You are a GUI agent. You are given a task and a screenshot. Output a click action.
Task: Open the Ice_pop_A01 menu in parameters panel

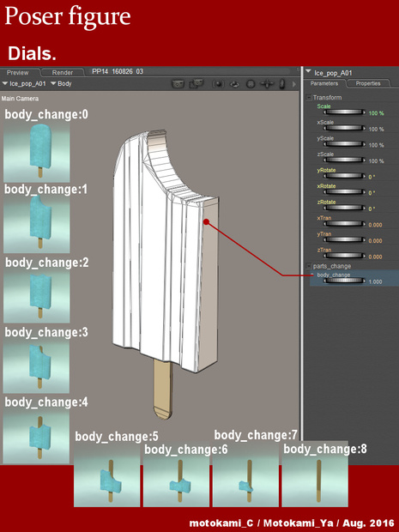329,73
